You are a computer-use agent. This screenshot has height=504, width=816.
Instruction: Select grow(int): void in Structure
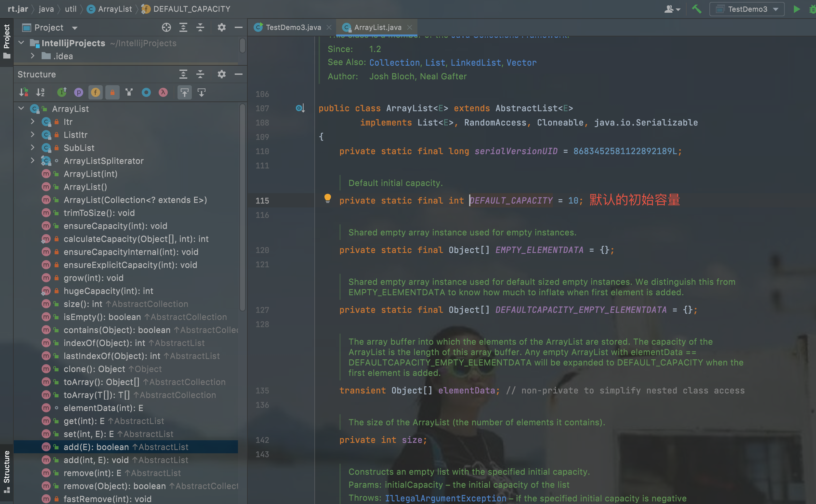coord(93,278)
